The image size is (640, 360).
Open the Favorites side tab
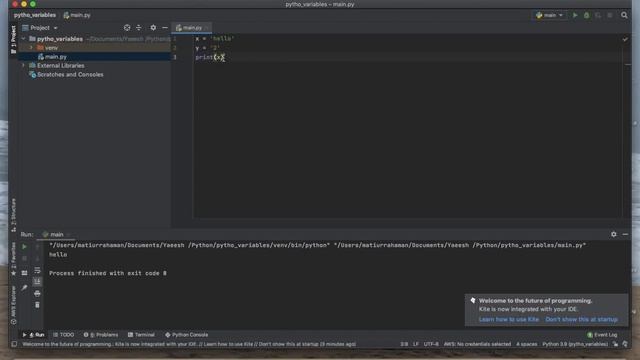click(13, 259)
